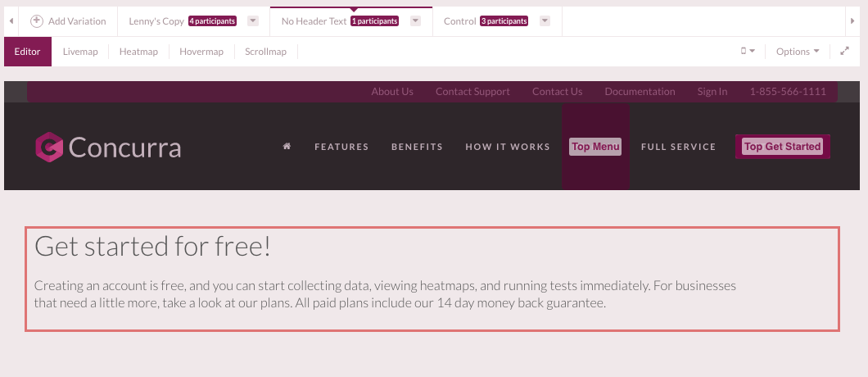This screenshot has height=377, width=868.
Task: Select the highlighted Get started text block
Action: [432, 279]
